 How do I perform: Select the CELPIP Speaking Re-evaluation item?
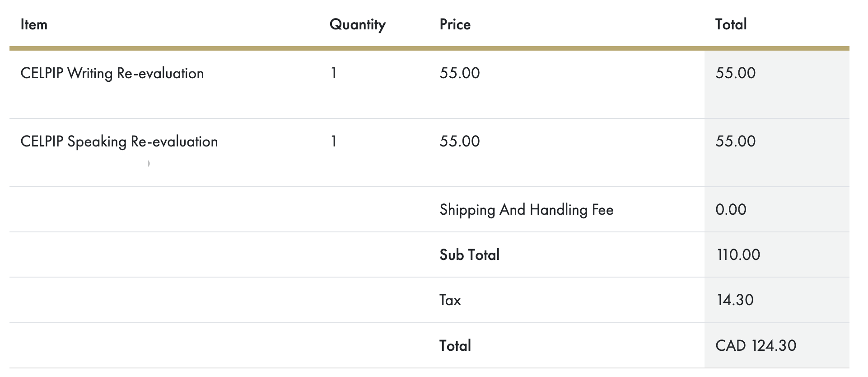pyautogui.click(x=119, y=141)
